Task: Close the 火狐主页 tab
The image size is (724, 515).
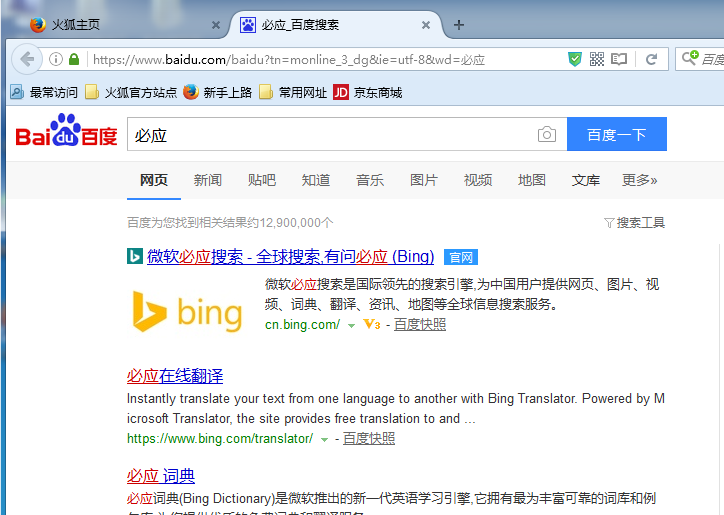Action: [216, 25]
